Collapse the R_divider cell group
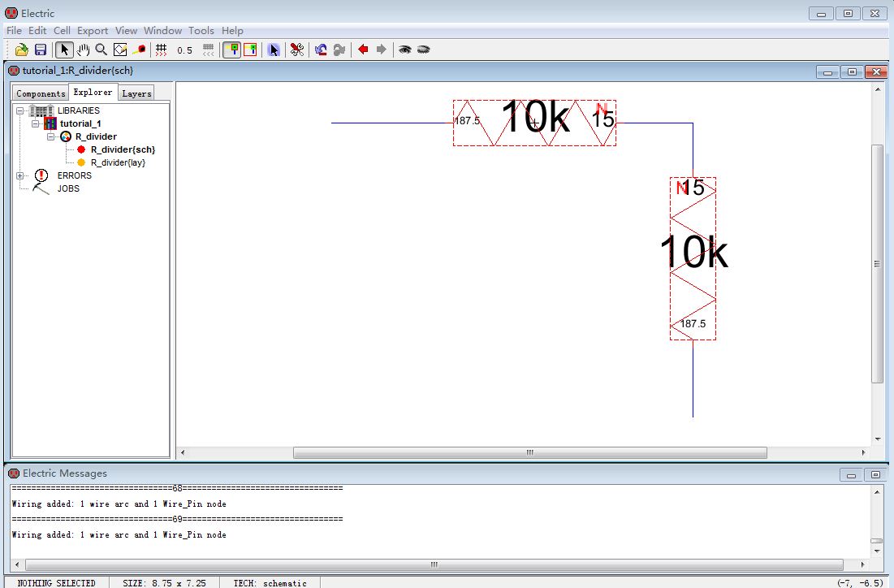 [x=50, y=136]
